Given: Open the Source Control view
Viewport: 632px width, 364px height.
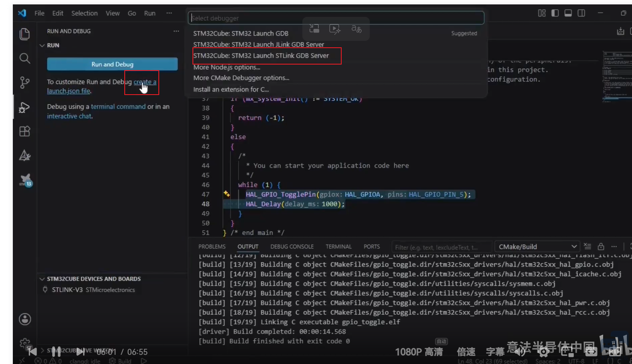Looking at the screenshot, I should pyautogui.click(x=24, y=83).
